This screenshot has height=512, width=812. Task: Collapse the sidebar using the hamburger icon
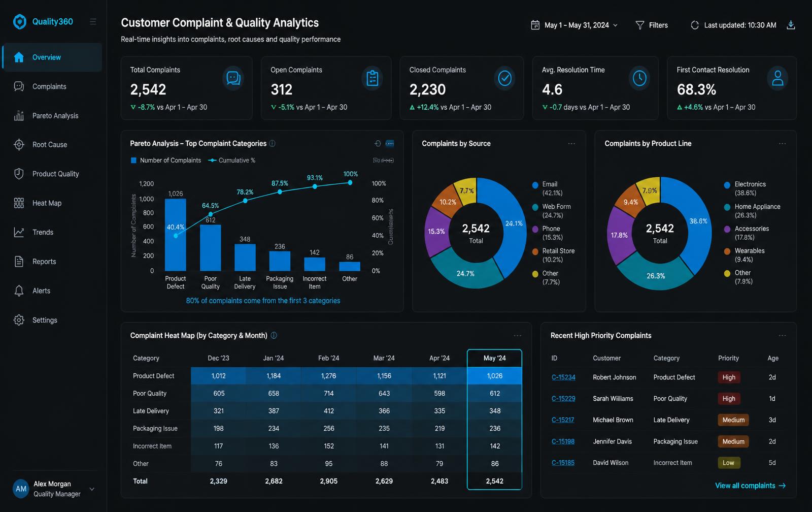click(x=93, y=21)
